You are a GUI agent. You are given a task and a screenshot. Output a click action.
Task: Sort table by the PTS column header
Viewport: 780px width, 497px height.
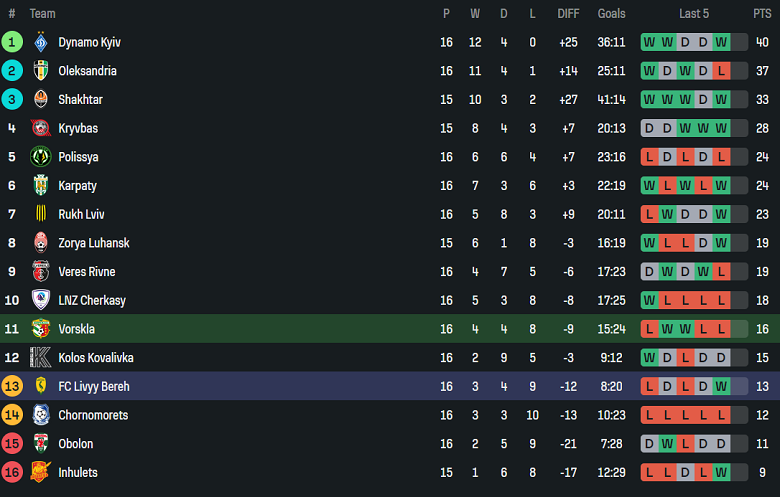tap(762, 14)
